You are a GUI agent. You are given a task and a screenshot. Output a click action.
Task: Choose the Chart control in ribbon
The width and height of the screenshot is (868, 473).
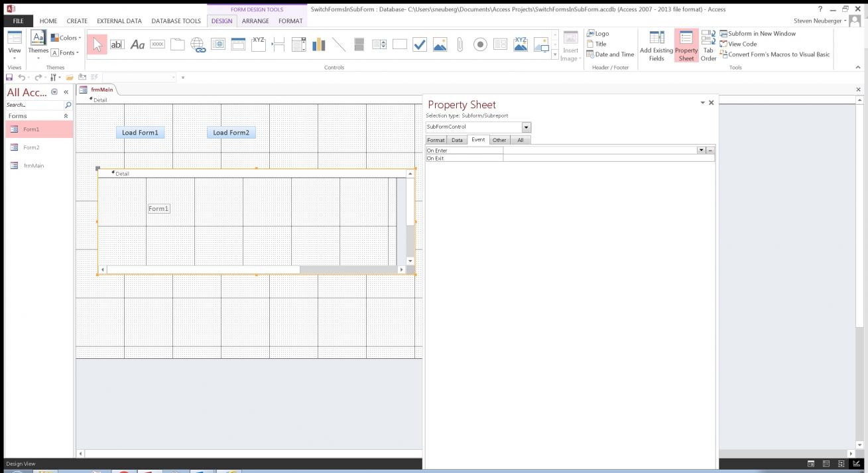pos(319,44)
